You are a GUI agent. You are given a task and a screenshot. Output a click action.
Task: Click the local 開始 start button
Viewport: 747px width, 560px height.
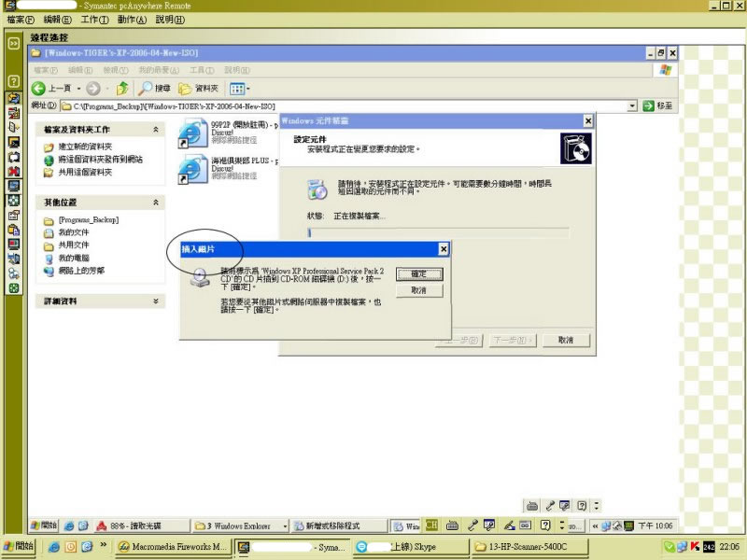click(18, 546)
